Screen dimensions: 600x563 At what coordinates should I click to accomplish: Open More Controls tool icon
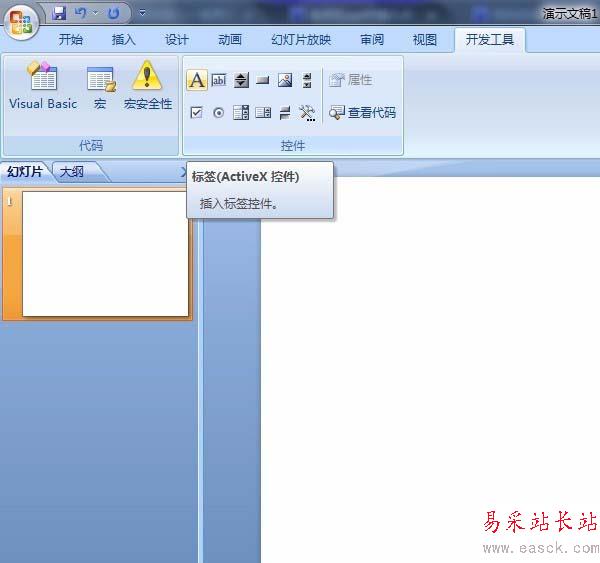click(307, 113)
